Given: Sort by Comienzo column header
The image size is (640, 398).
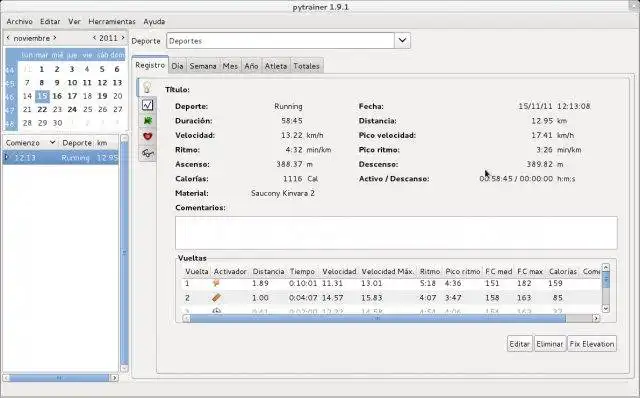Looking at the screenshot, I should click(x=31, y=143).
